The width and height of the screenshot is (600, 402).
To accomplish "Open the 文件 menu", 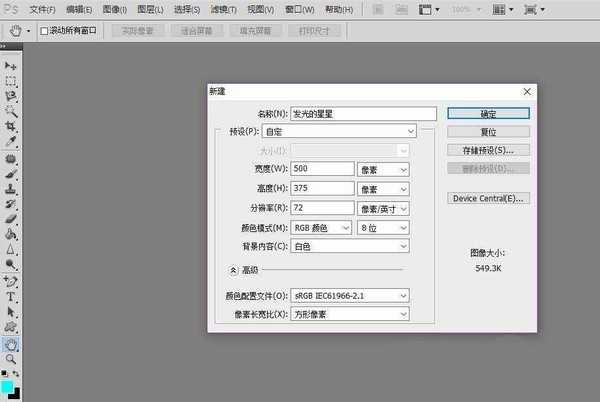I will 42,8.
